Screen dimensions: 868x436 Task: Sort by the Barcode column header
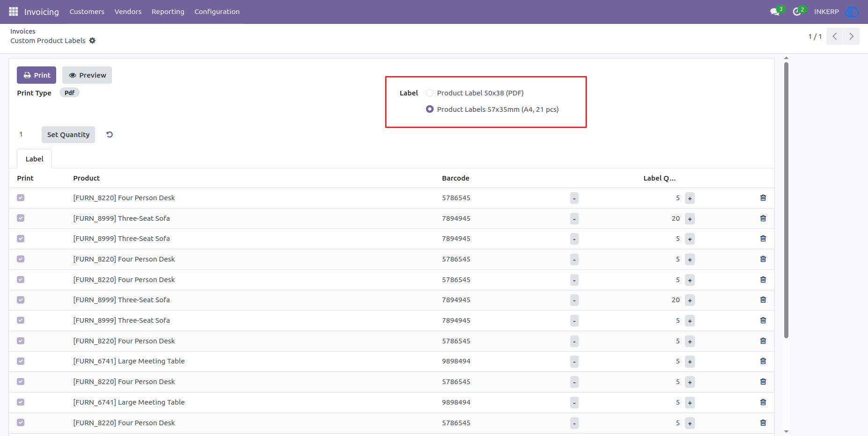coord(456,178)
